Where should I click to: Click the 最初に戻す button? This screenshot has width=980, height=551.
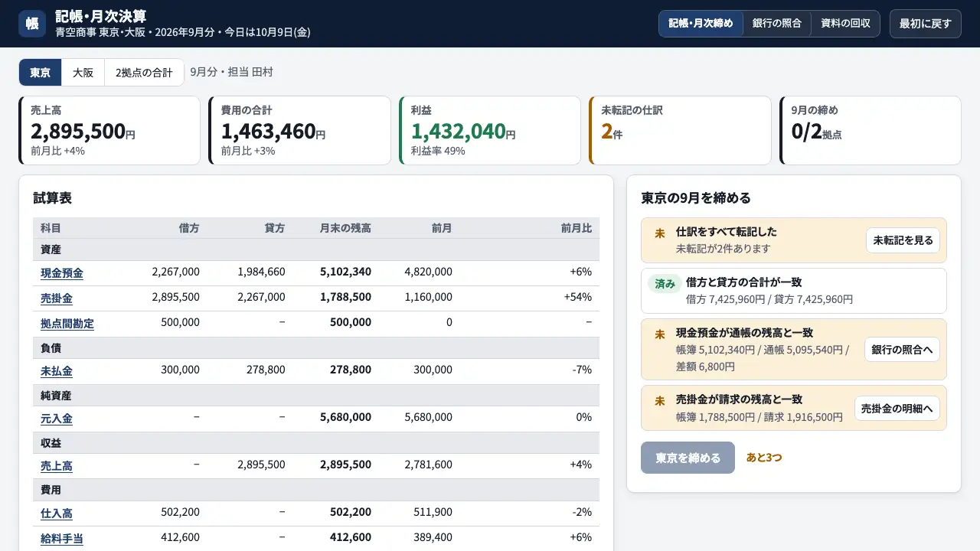click(925, 24)
